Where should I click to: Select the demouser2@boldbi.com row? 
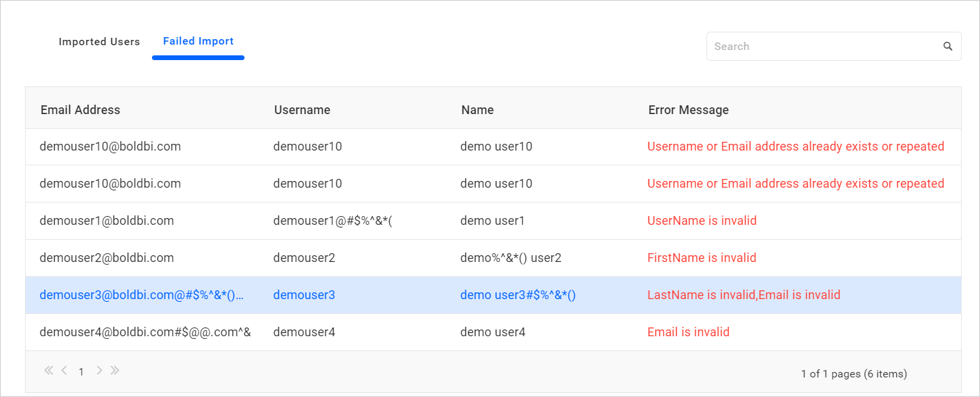point(107,258)
